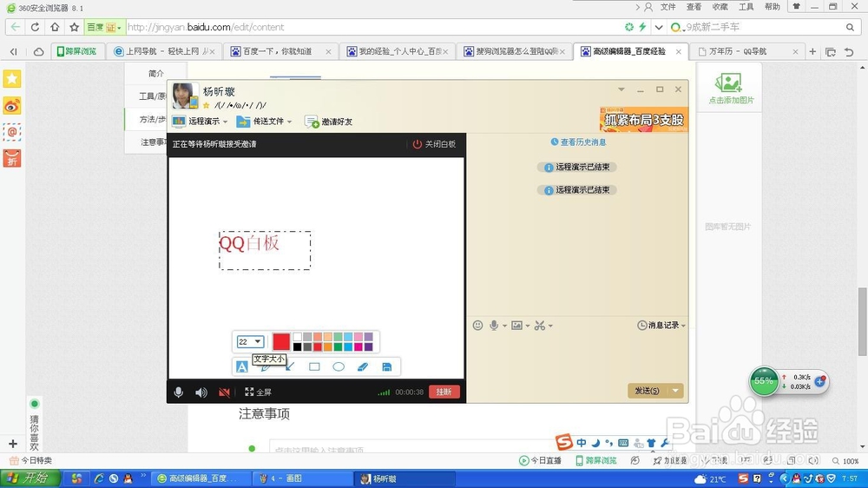
Task: Click the screenshot scissors icon
Action: (540, 325)
